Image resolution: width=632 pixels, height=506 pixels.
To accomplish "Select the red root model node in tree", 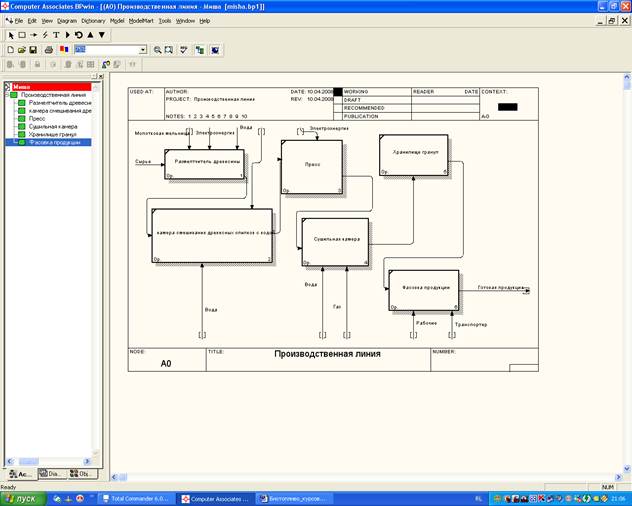I will 51,87.
